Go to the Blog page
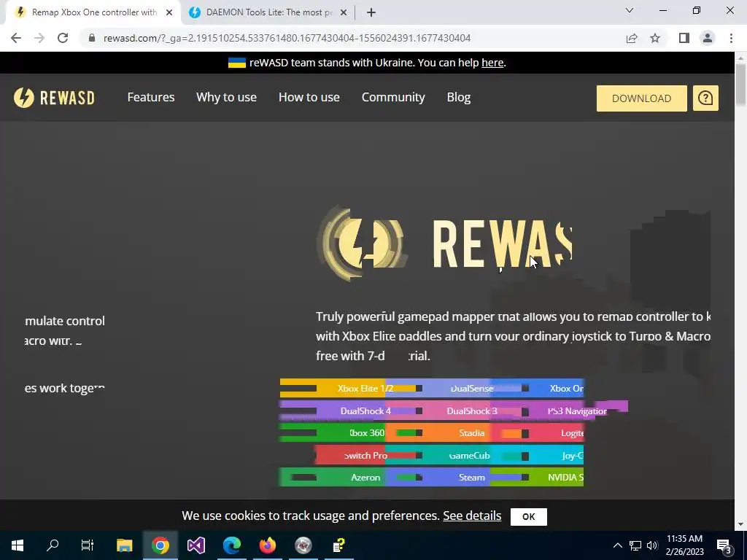This screenshot has height=560, width=747. (459, 97)
